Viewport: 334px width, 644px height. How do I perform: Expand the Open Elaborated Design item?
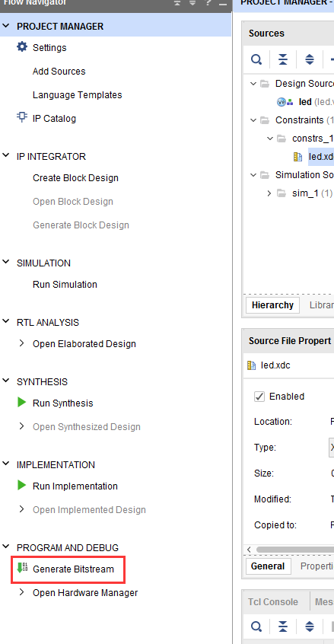tap(22, 343)
